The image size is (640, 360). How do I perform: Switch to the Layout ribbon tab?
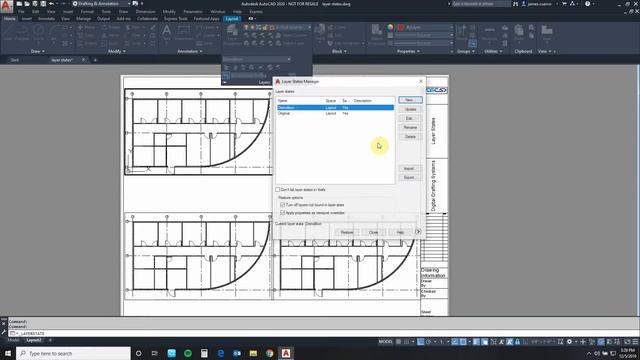coord(232,19)
